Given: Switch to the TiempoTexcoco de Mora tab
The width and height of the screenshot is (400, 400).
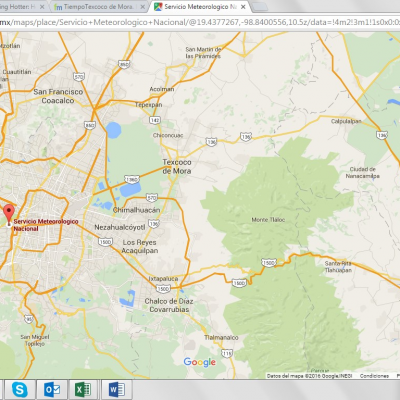Looking at the screenshot, I should click(99, 7).
